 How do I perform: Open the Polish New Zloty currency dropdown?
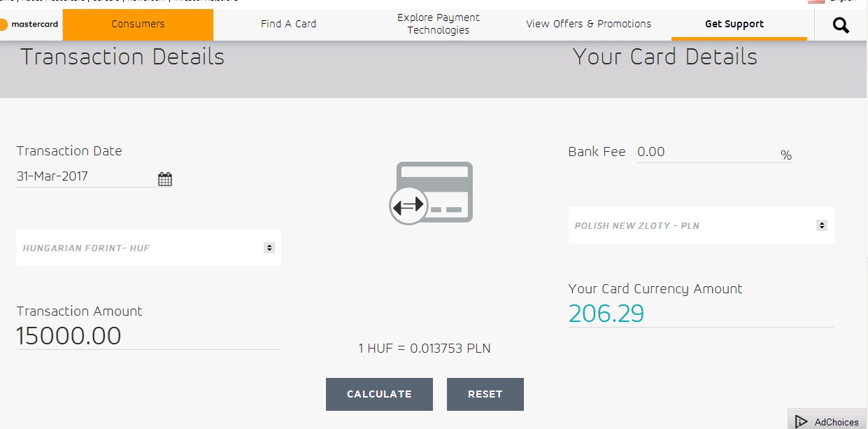coord(701,225)
